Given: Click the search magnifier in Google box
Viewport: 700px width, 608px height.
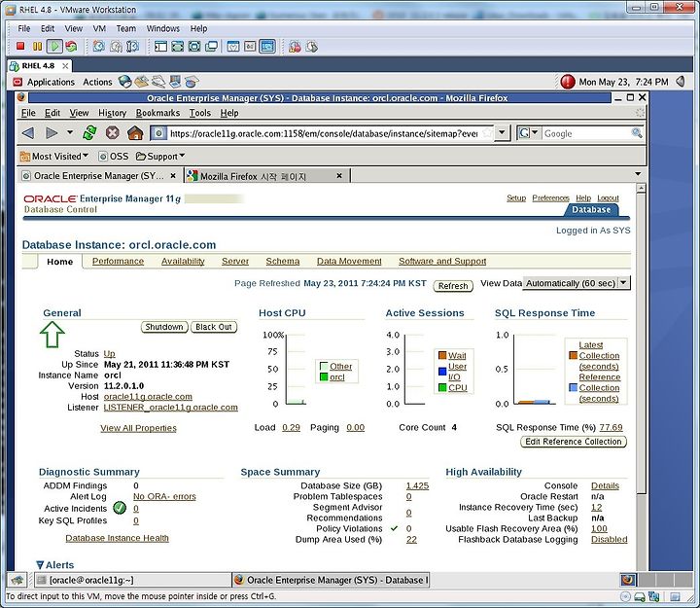Looking at the screenshot, I should click(x=637, y=132).
